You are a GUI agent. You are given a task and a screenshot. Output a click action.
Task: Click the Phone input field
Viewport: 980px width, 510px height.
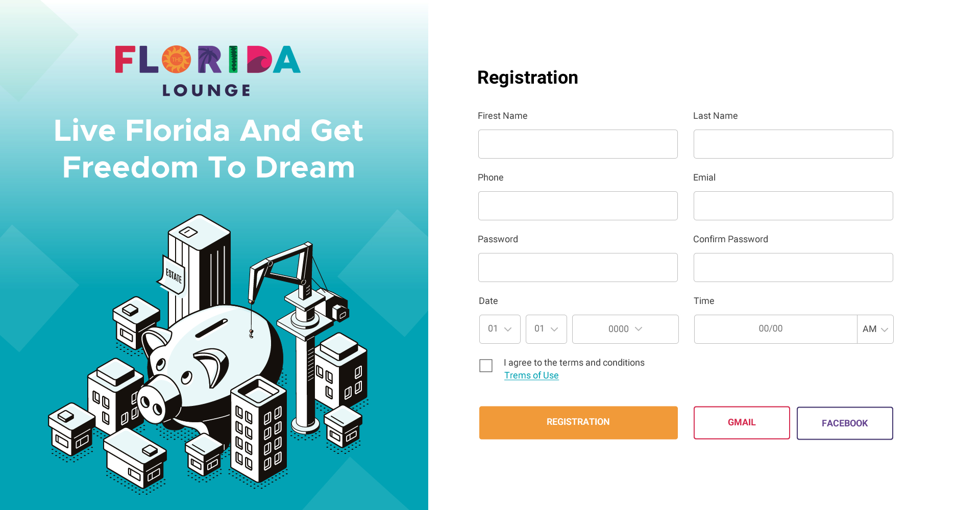[577, 206]
